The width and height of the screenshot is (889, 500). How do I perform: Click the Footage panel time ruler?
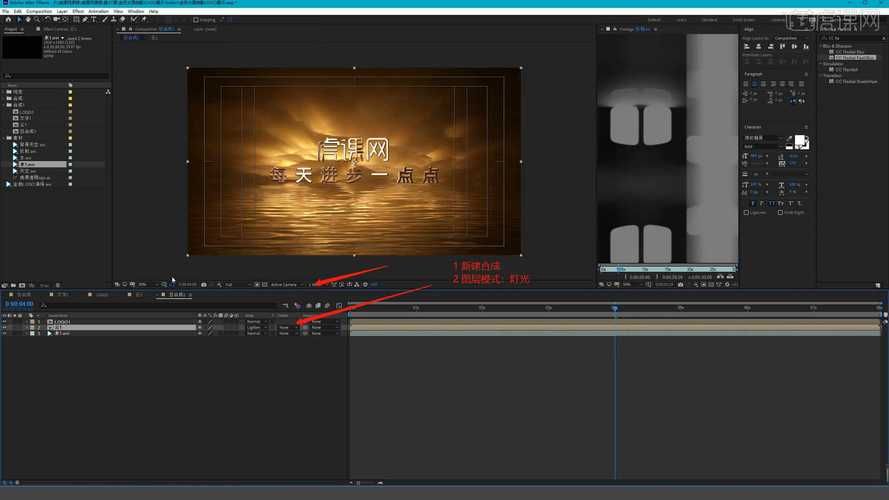[667, 269]
